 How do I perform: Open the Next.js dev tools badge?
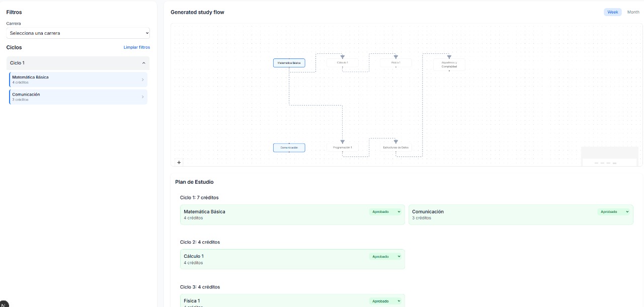tap(4, 304)
